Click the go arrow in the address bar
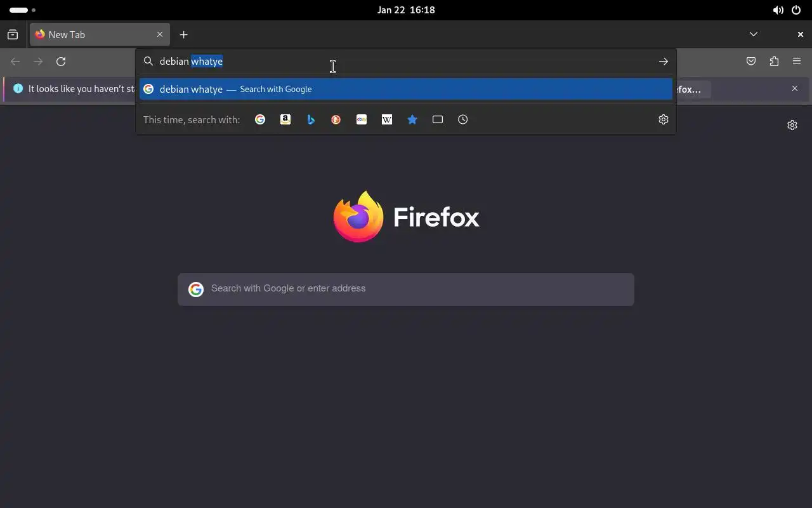Viewport: 812px width, 508px height. [x=663, y=62]
